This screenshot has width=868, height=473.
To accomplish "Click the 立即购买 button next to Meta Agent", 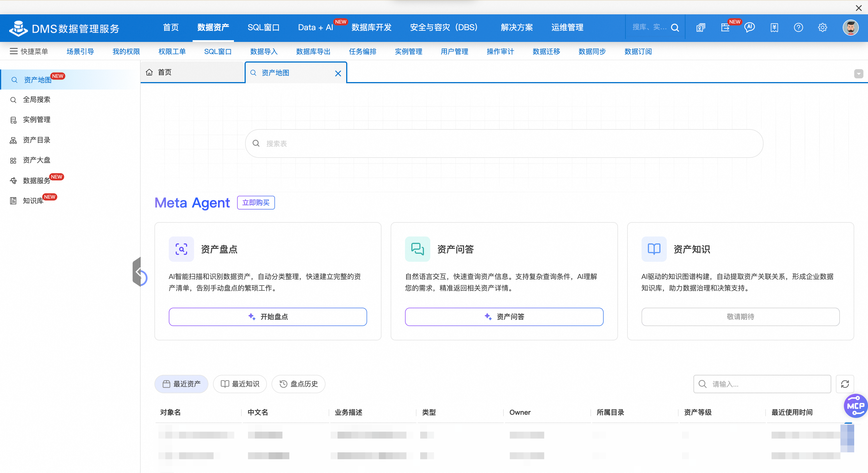I will 256,202.
